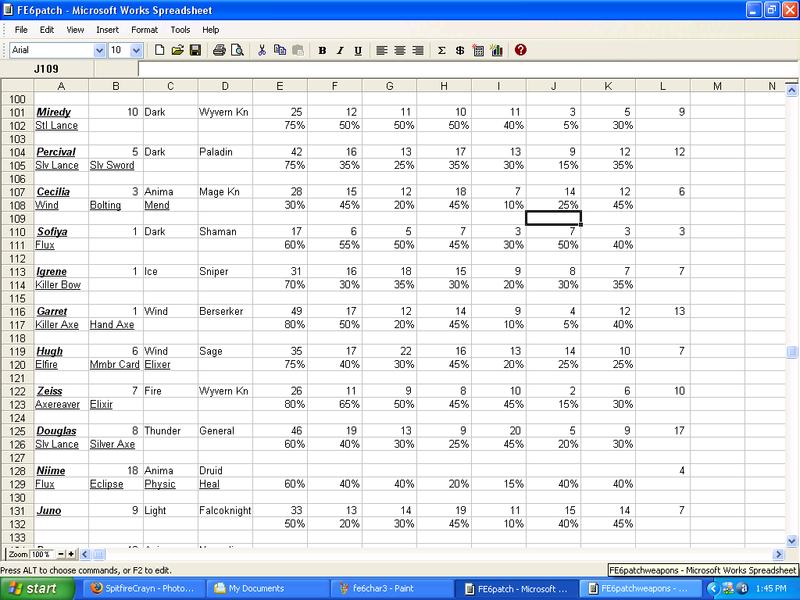Open the Format menu

tap(144, 30)
